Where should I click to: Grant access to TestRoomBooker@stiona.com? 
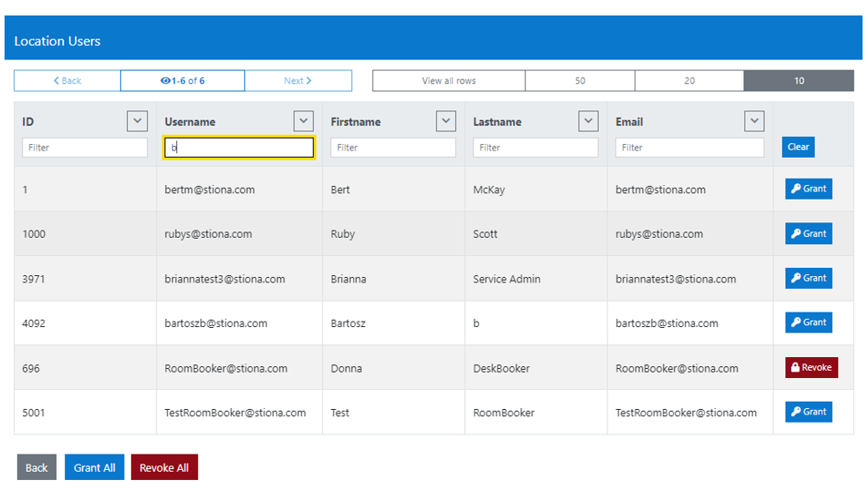(808, 412)
